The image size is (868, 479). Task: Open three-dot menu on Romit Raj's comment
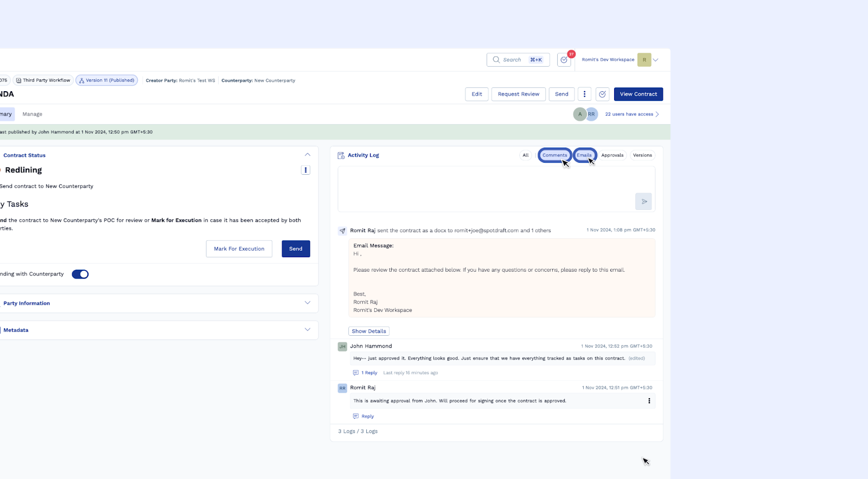(x=649, y=401)
